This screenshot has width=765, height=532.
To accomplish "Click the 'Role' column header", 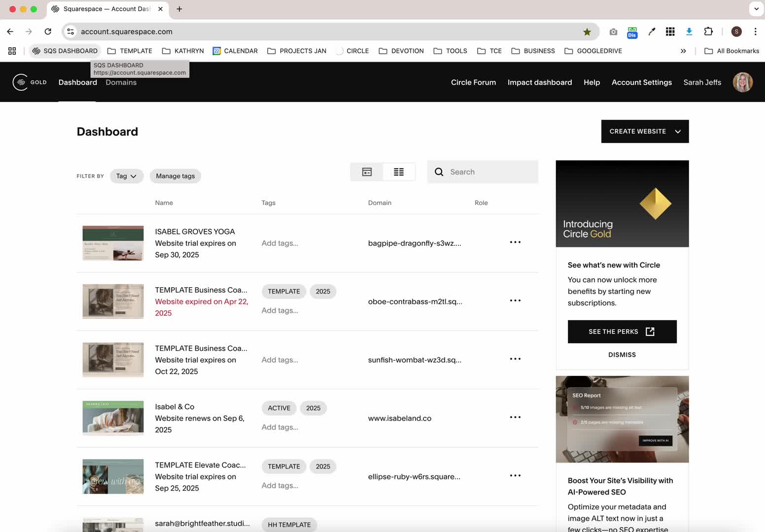I will [481, 203].
